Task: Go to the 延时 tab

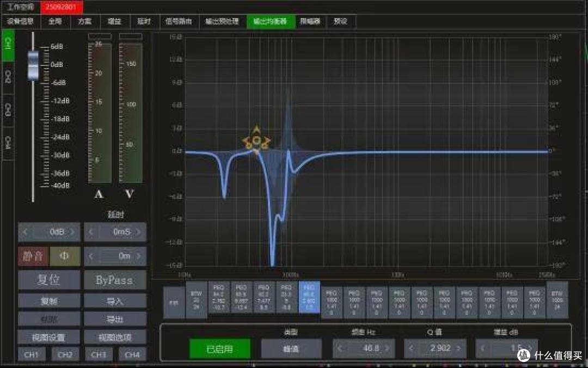Action: (144, 21)
